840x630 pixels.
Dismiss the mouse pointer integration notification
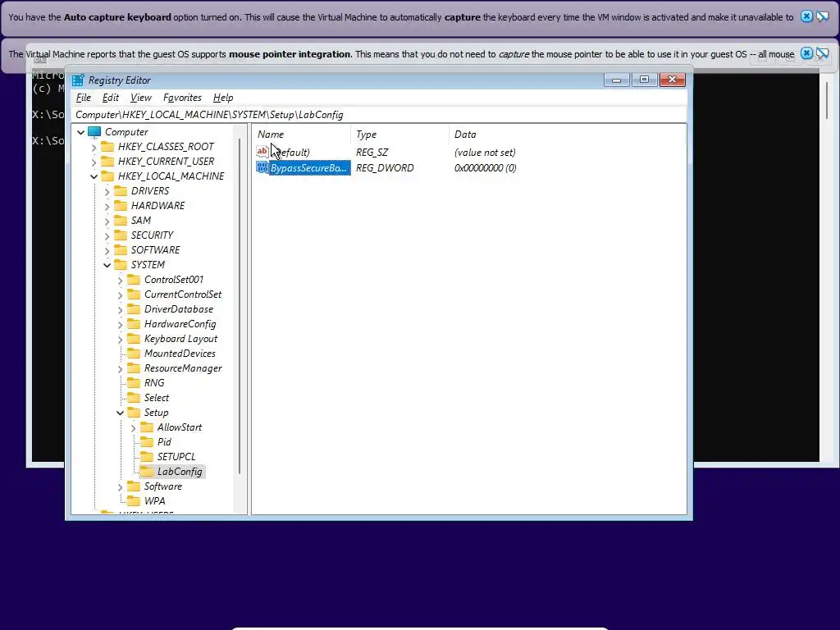(806, 53)
